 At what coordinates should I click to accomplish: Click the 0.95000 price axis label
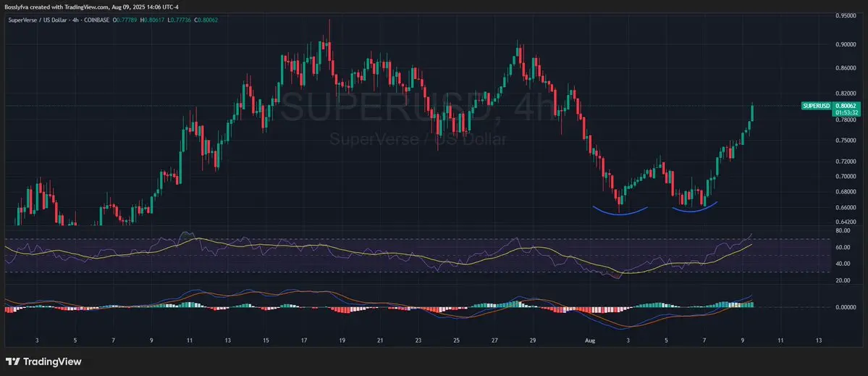point(846,16)
